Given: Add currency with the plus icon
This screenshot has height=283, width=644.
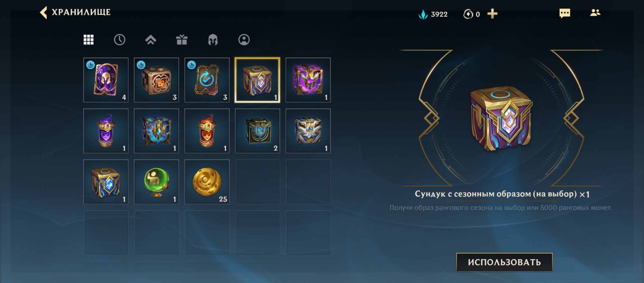Looking at the screenshot, I should coord(492,14).
